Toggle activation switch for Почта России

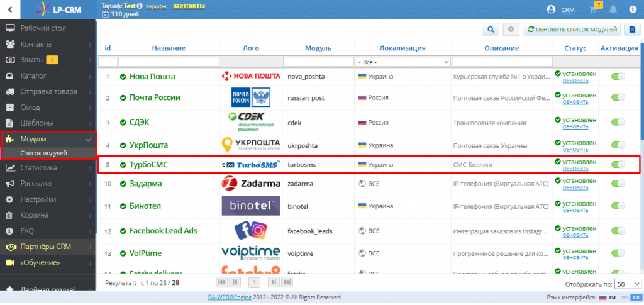tap(618, 97)
